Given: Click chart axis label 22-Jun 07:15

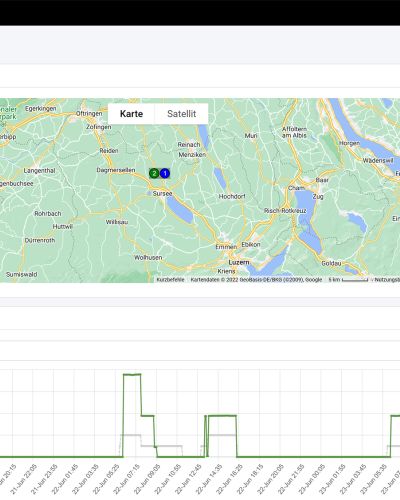Looking at the screenshot, I should (126, 479).
